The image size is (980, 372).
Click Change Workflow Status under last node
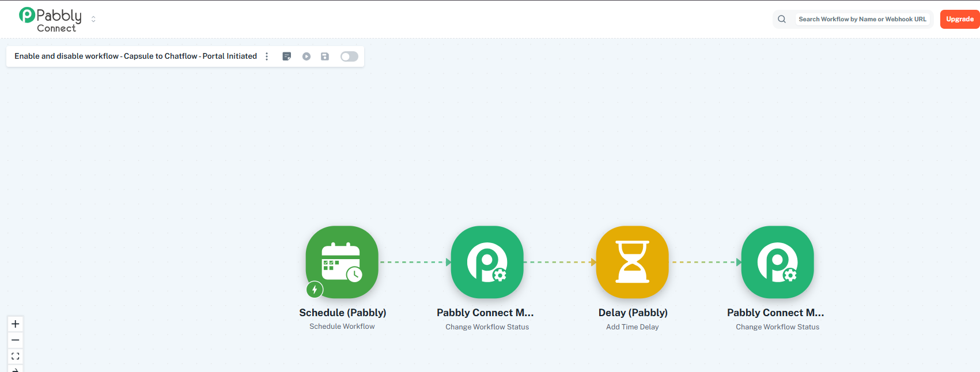(778, 327)
